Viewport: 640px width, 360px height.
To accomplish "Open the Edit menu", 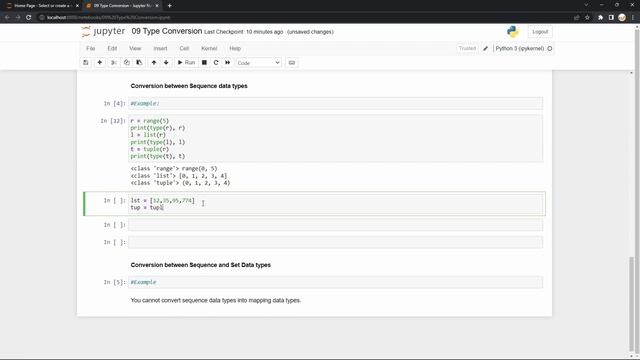I will [112, 48].
